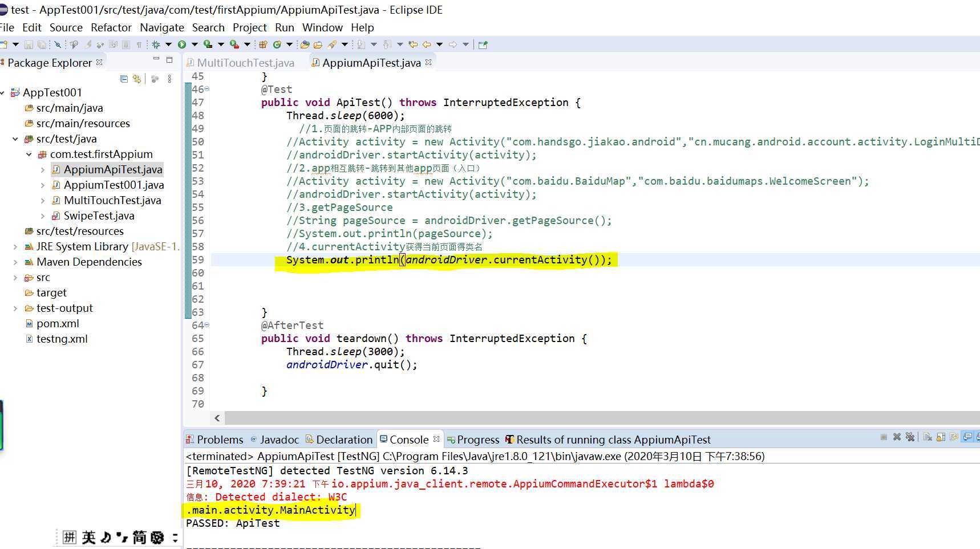Image resolution: width=980 pixels, height=549 pixels.
Task: Go Back with the yellow left arrow
Action: pyautogui.click(x=426, y=44)
